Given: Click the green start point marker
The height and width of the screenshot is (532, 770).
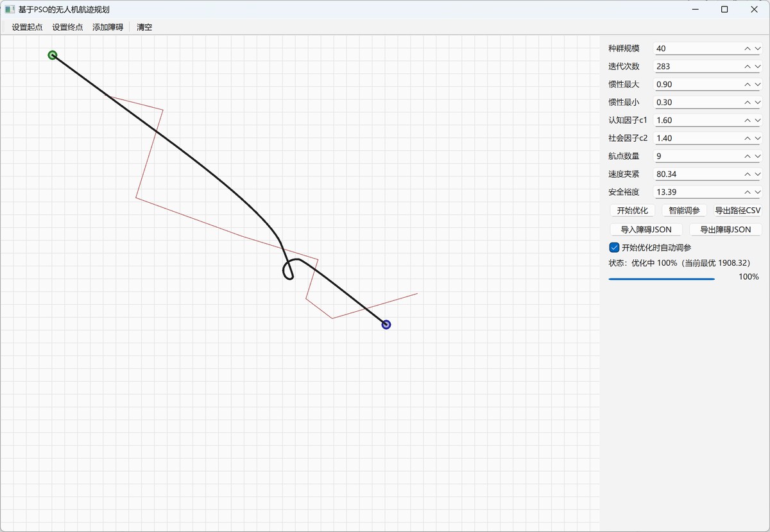Looking at the screenshot, I should tap(53, 55).
